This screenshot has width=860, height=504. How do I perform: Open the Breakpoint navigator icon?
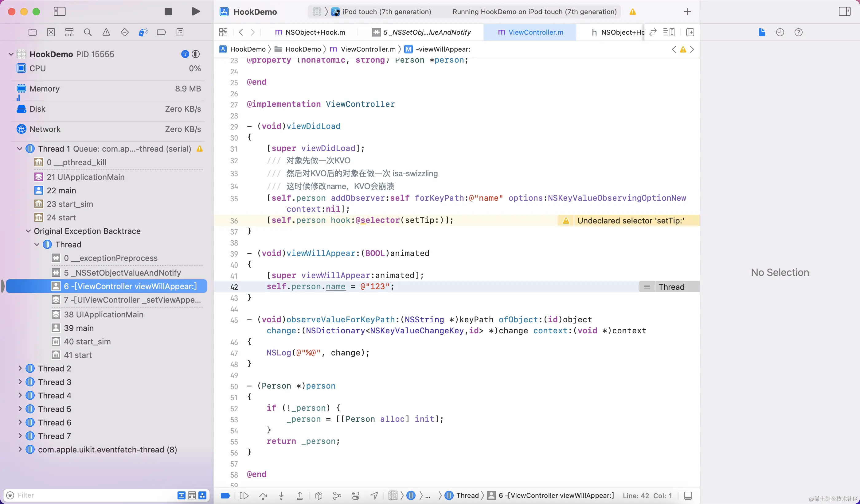point(161,33)
